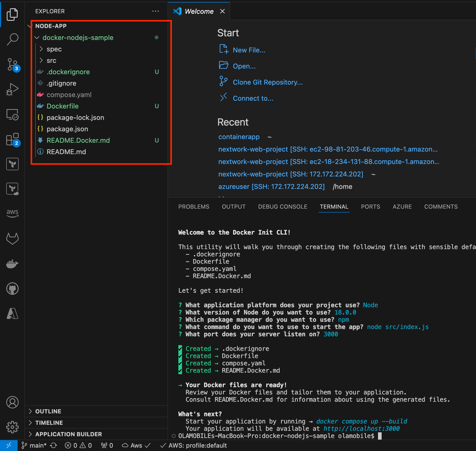Image resolution: width=476 pixels, height=451 pixels.
Task: Open the Terraform Cloud icon
Action: tap(12, 189)
